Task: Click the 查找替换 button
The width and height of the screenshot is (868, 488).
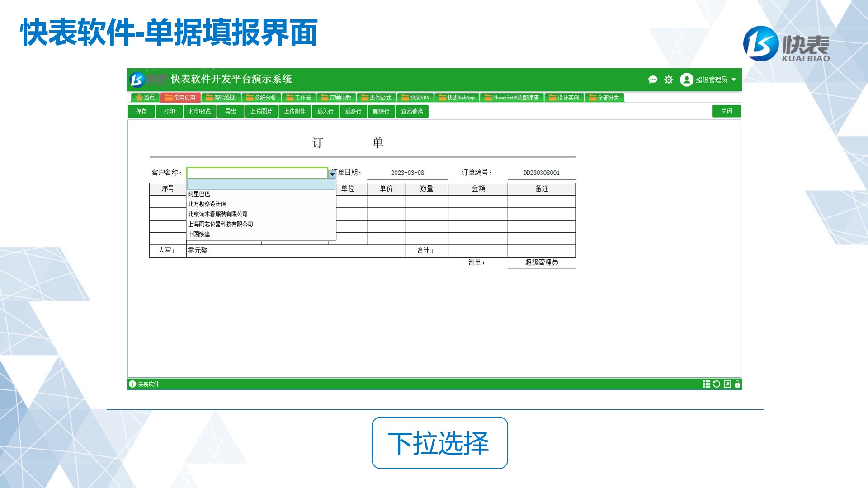Action: pos(412,112)
